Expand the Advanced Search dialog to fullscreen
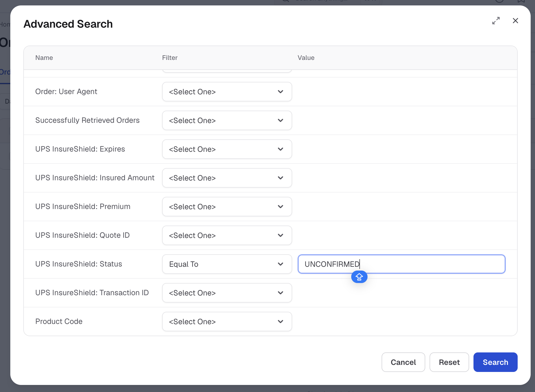Screen dimensions: 535x392 tap(496, 21)
